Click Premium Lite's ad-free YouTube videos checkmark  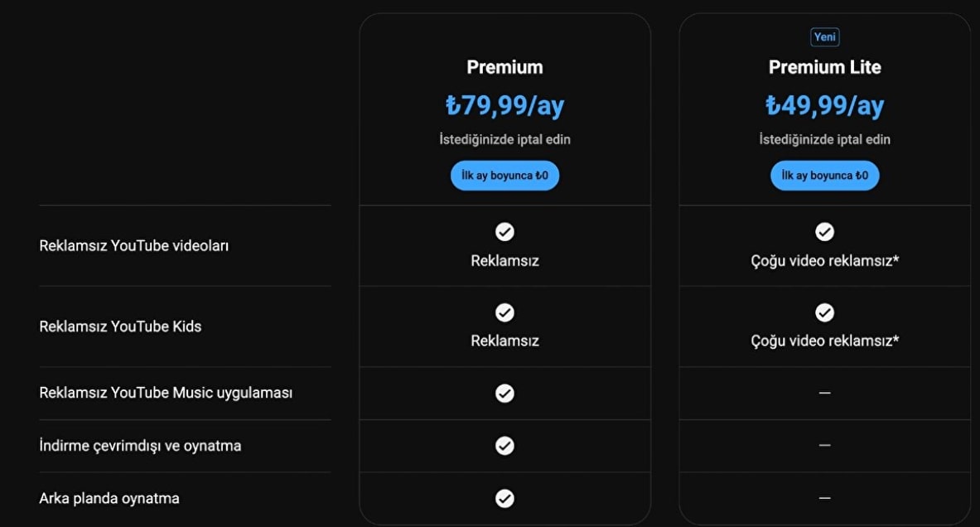point(824,232)
